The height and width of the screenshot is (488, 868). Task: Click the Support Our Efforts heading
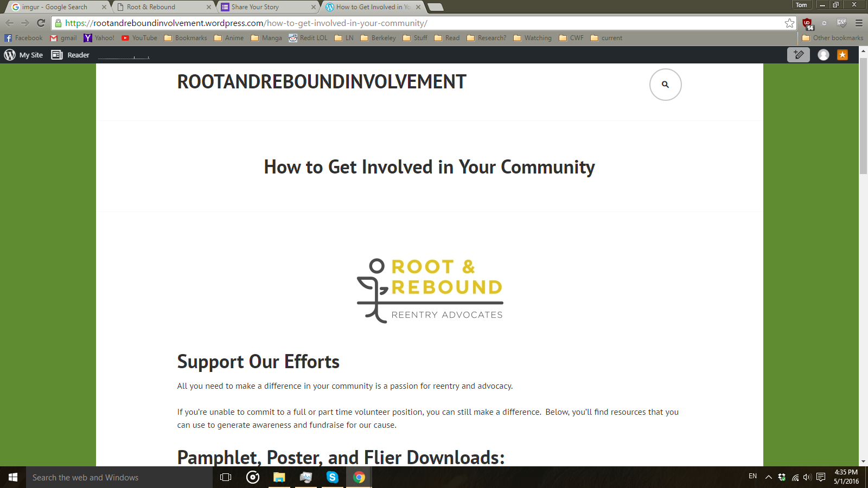coord(258,362)
